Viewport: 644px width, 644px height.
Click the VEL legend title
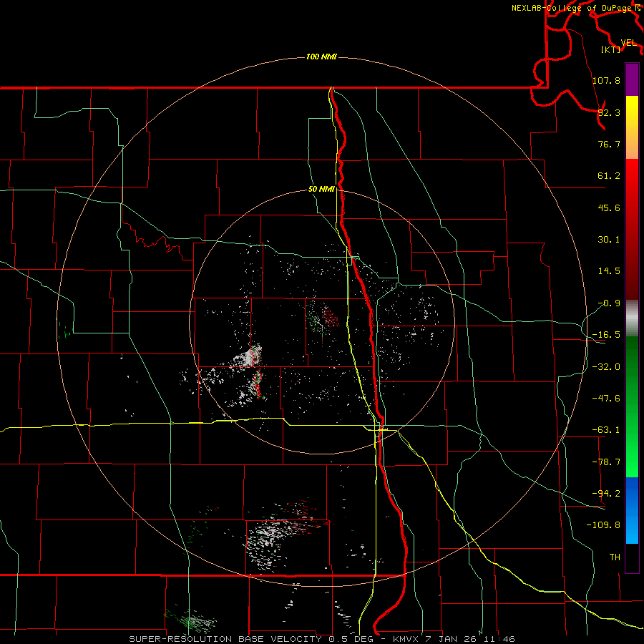pyautogui.click(x=628, y=43)
